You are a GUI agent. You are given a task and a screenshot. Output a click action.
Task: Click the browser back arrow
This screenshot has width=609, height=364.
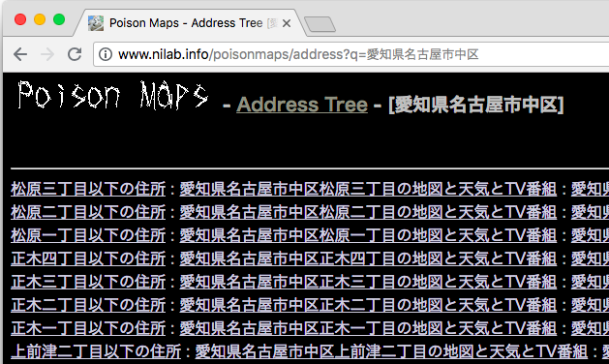(x=20, y=54)
